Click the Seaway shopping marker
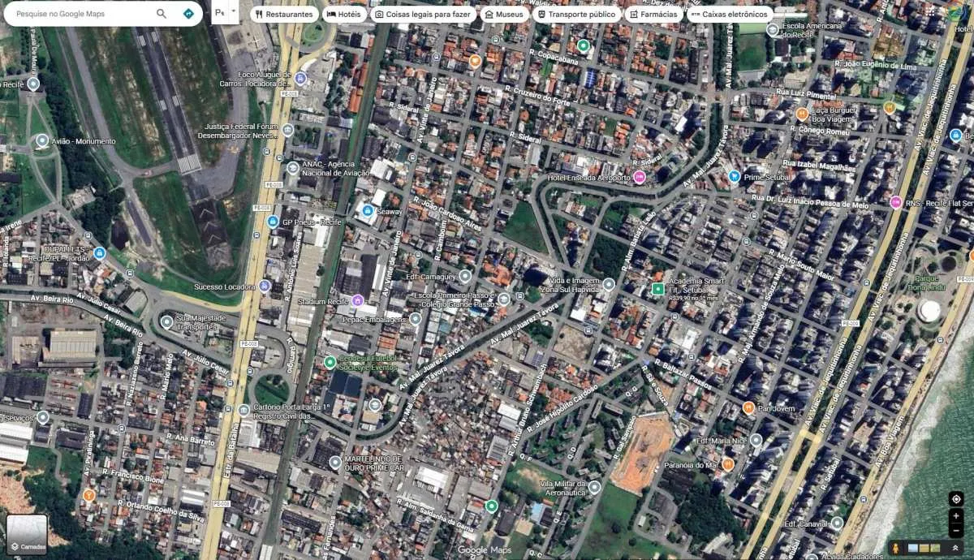 tap(368, 211)
